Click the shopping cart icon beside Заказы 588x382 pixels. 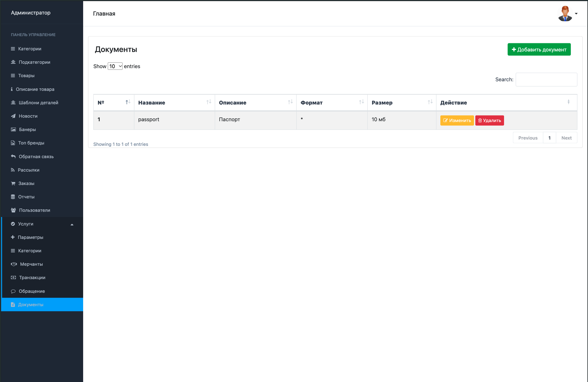click(x=13, y=183)
